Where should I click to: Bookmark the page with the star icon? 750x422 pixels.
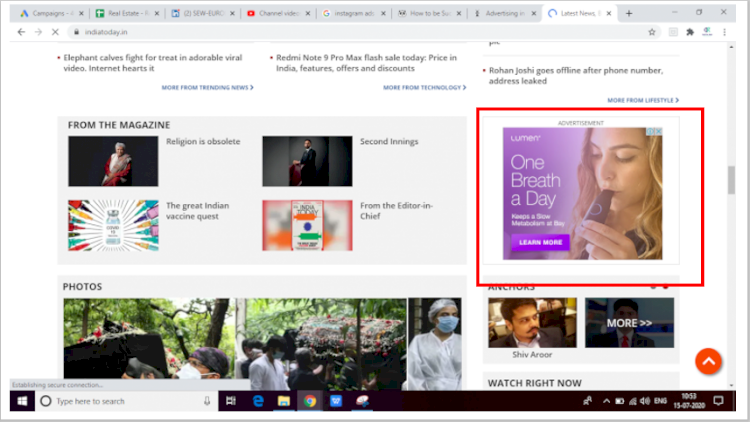[x=652, y=32]
